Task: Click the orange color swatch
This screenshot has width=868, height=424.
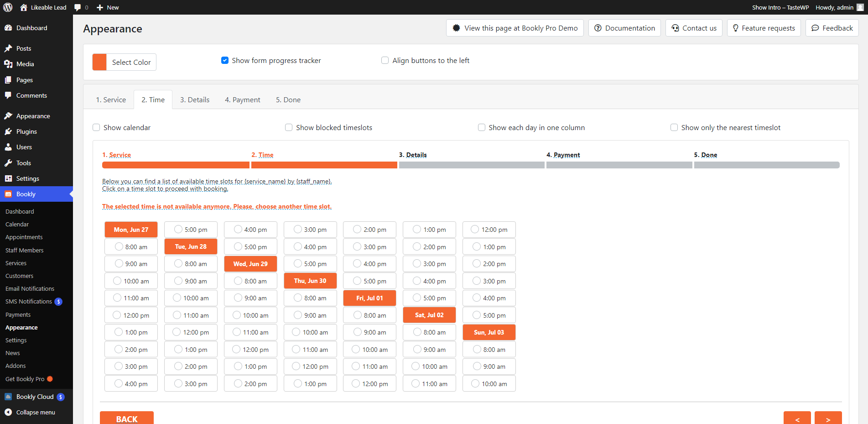Action: point(99,62)
